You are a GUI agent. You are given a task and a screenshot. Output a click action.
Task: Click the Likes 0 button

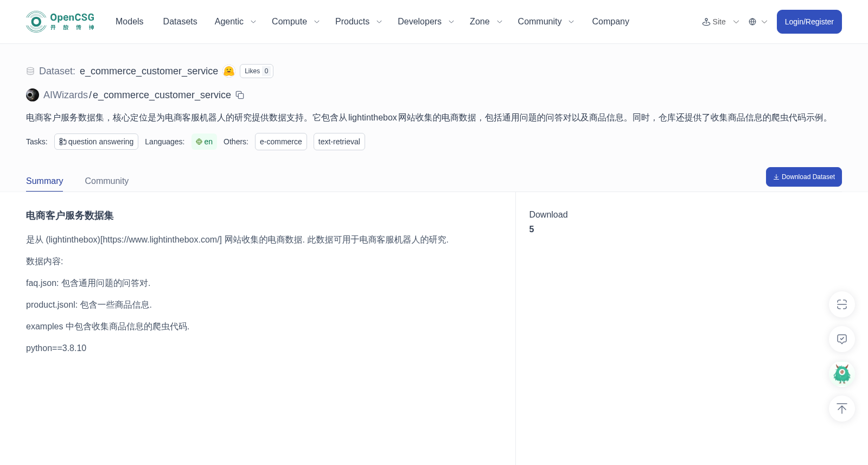pos(257,71)
